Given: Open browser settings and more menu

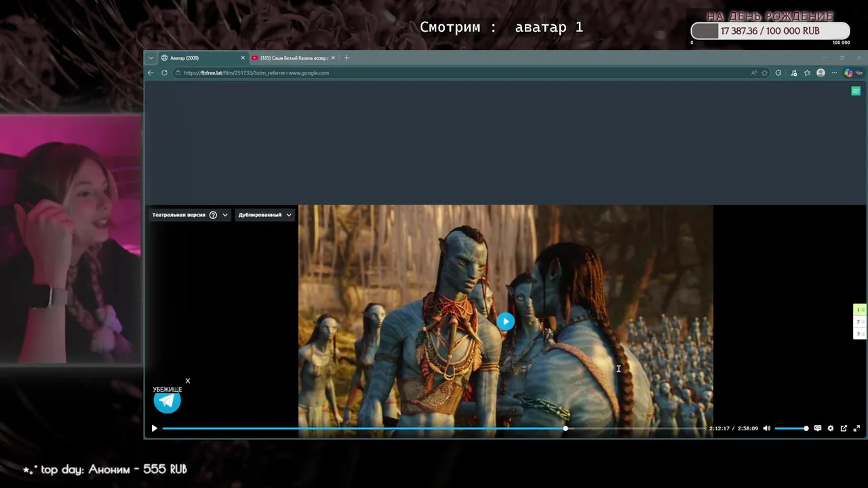Looking at the screenshot, I should (x=834, y=73).
